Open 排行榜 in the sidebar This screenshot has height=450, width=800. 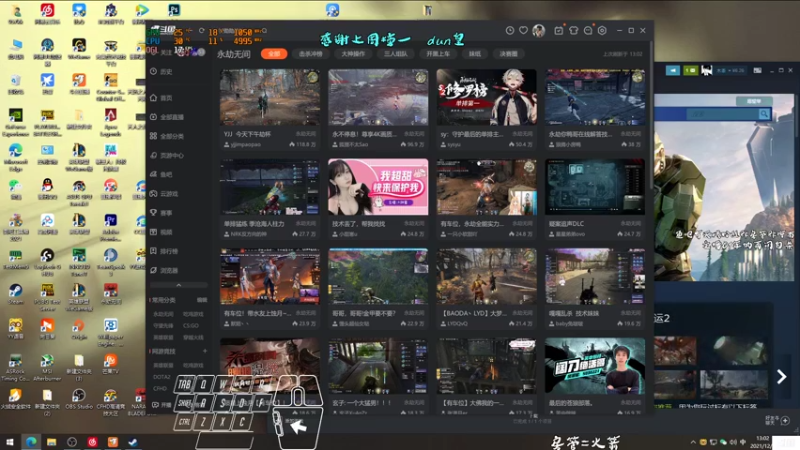[164, 251]
